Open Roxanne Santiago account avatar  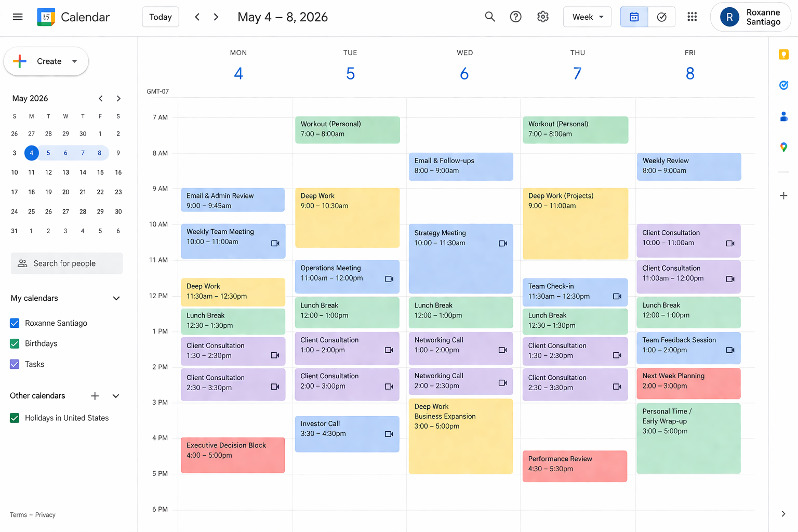coord(729,17)
